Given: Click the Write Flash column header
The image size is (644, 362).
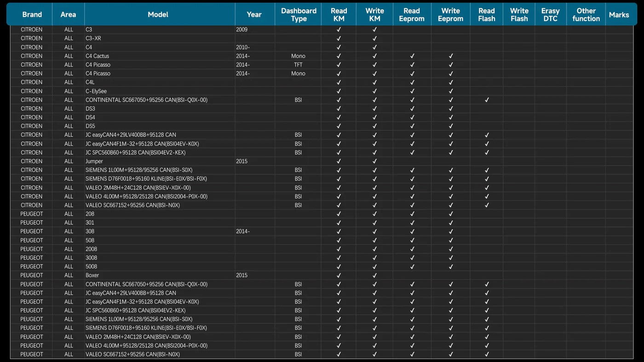Looking at the screenshot, I should (x=519, y=15).
